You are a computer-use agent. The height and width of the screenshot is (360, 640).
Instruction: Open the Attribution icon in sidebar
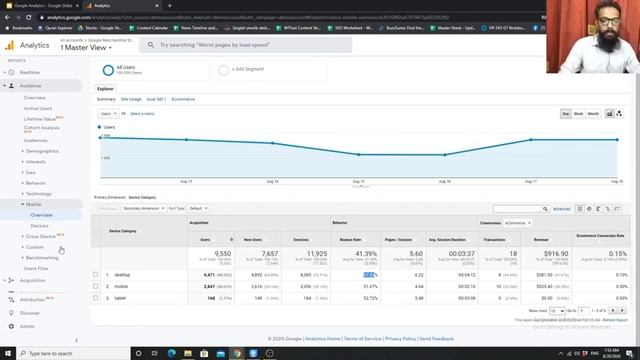coord(11,300)
